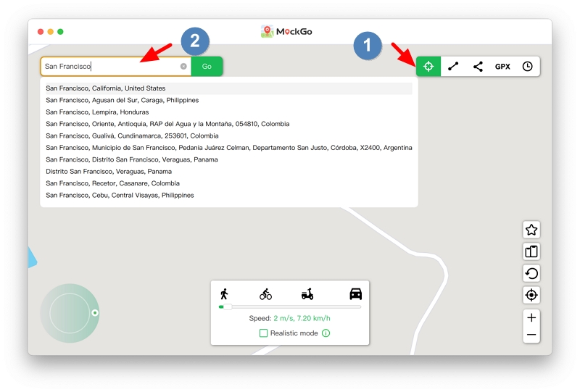Choose San Francisco, Cebu, Central Visayas
The height and width of the screenshot is (392, 580).
229,195
